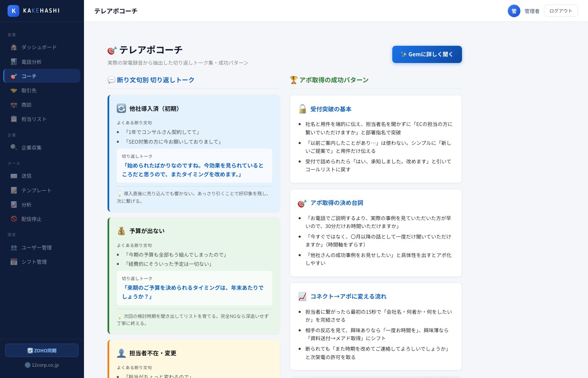
Task: Click the コーチ target icon in sidebar
Action: tap(14, 76)
